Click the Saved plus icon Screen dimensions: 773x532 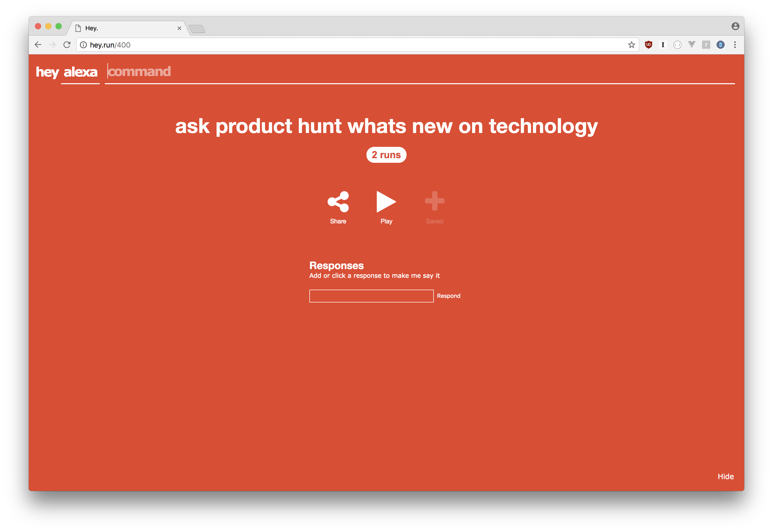pos(434,201)
